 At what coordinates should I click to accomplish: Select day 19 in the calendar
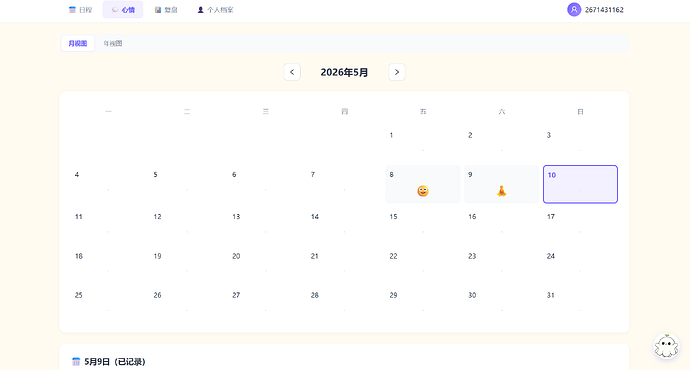click(x=187, y=264)
